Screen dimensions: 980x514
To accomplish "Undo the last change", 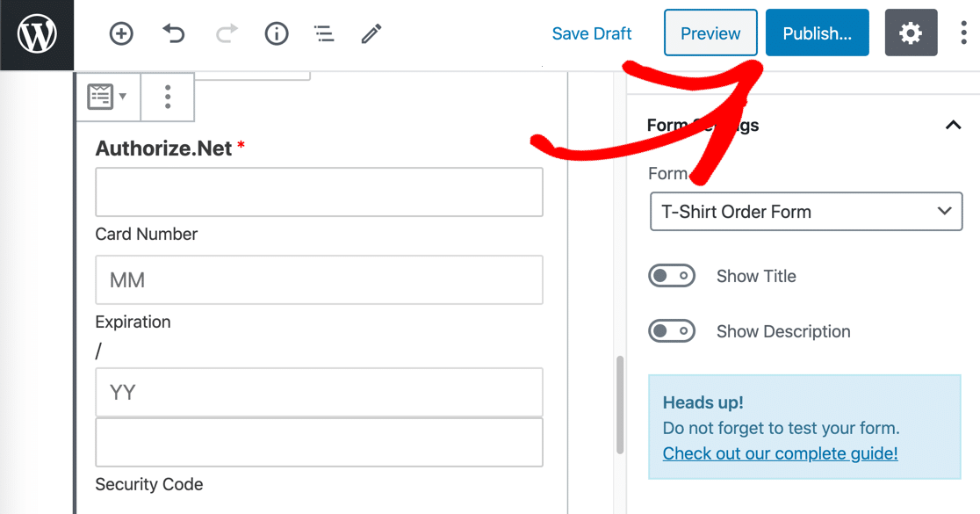I will [174, 34].
